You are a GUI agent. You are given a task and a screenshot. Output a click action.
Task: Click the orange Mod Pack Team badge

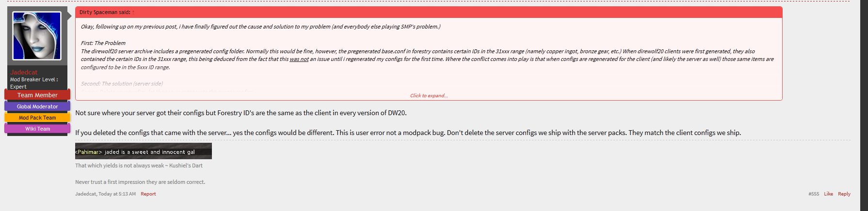37,118
